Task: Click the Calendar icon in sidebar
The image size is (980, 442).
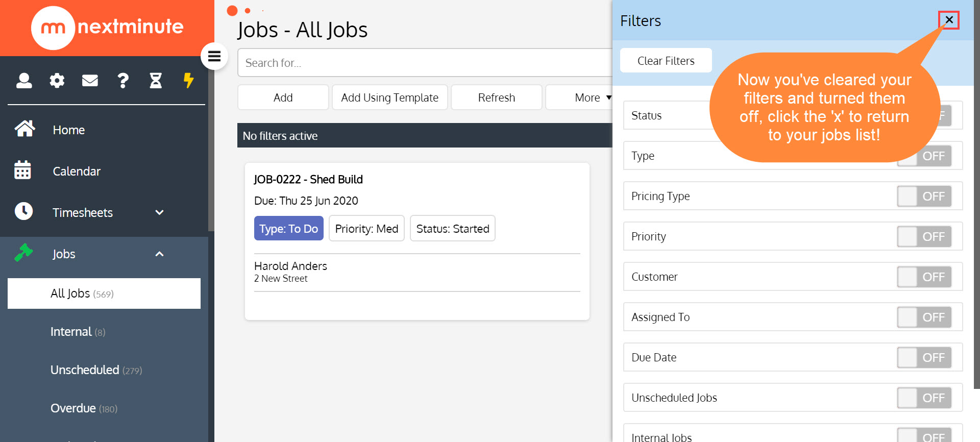Action: tap(23, 170)
